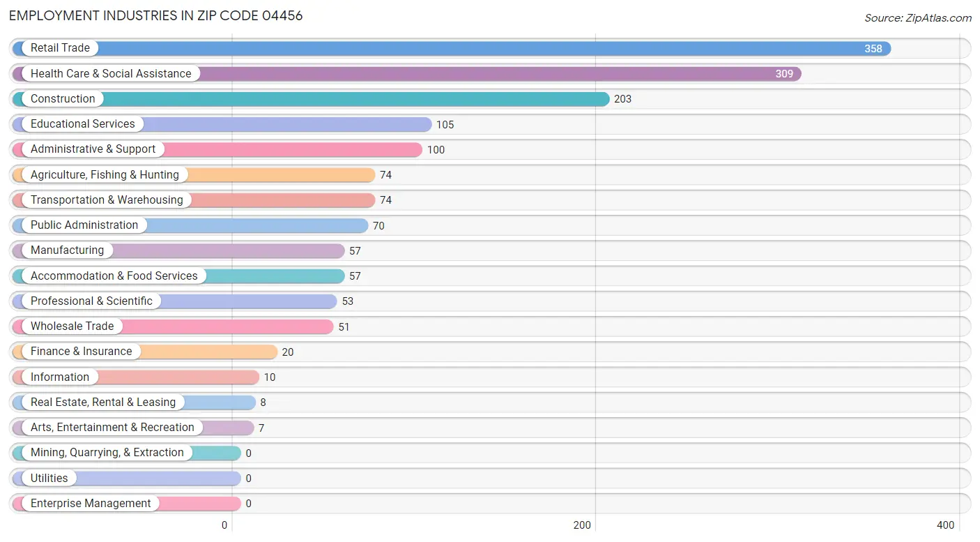Click the 8 value beside Real Estate

(263, 402)
